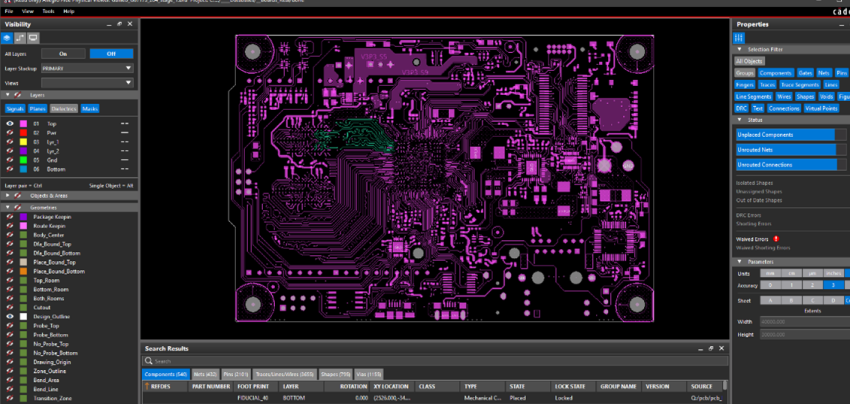
Task: Click the Waived Errors red warning icon
Action: pyautogui.click(x=776, y=239)
